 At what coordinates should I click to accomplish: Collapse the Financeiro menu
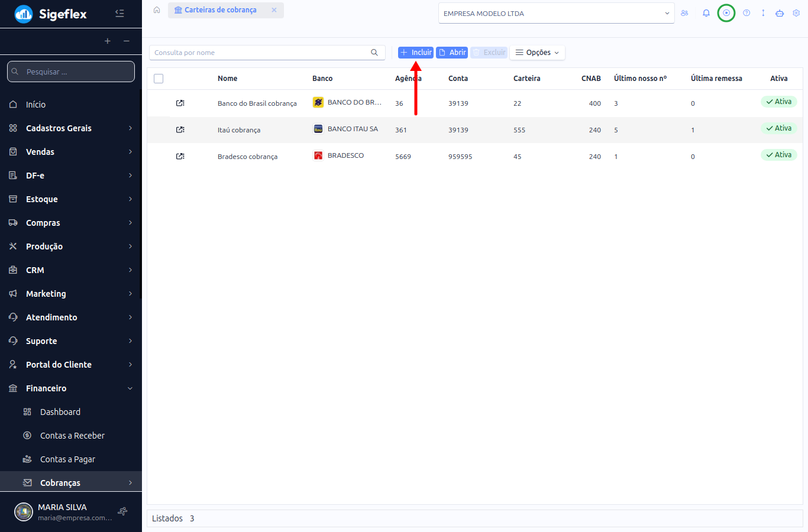point(71,388)
